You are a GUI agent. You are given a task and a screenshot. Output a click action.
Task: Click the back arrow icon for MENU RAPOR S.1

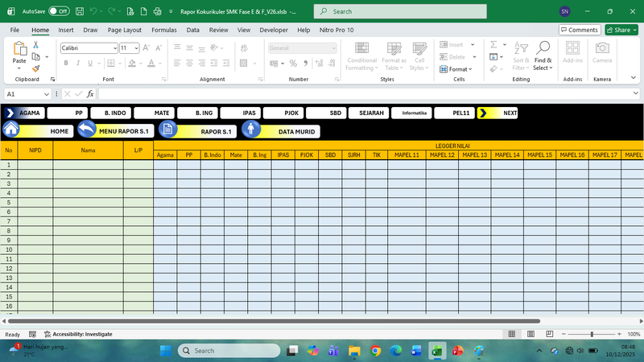click(86, 130)
